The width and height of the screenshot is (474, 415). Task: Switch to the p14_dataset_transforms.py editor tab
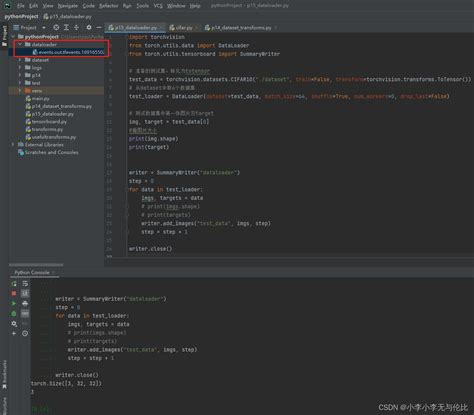241,28
